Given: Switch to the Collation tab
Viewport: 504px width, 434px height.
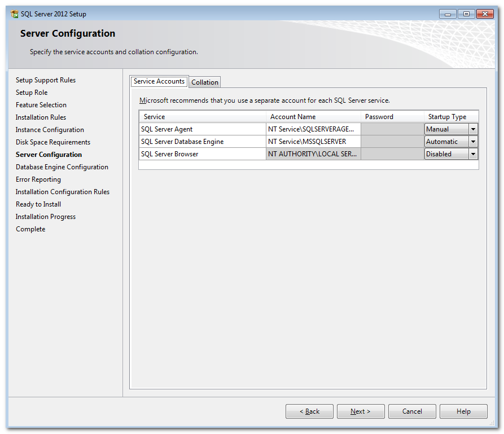Looking at the screenshot, I should [x=205, y=82].
